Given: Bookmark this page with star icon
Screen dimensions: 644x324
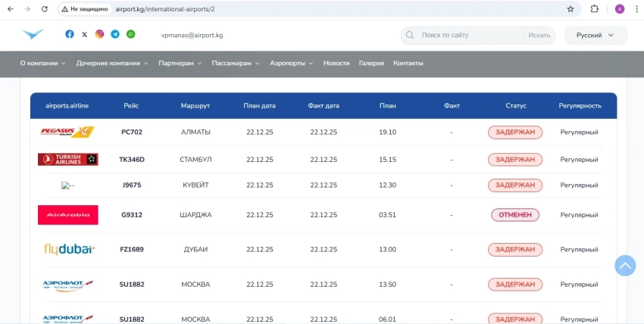Looking at the screenshot, I should [x=571, y=9].
